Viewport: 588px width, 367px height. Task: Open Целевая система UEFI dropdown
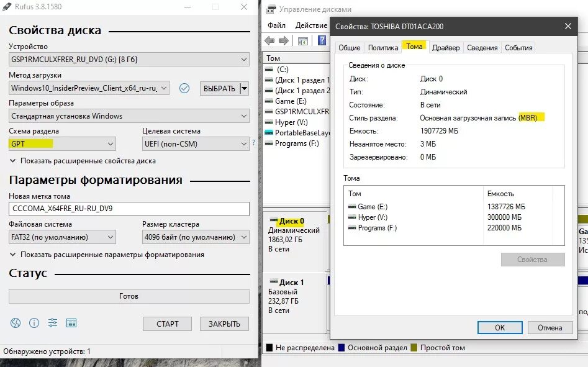(x=196, y=143)
